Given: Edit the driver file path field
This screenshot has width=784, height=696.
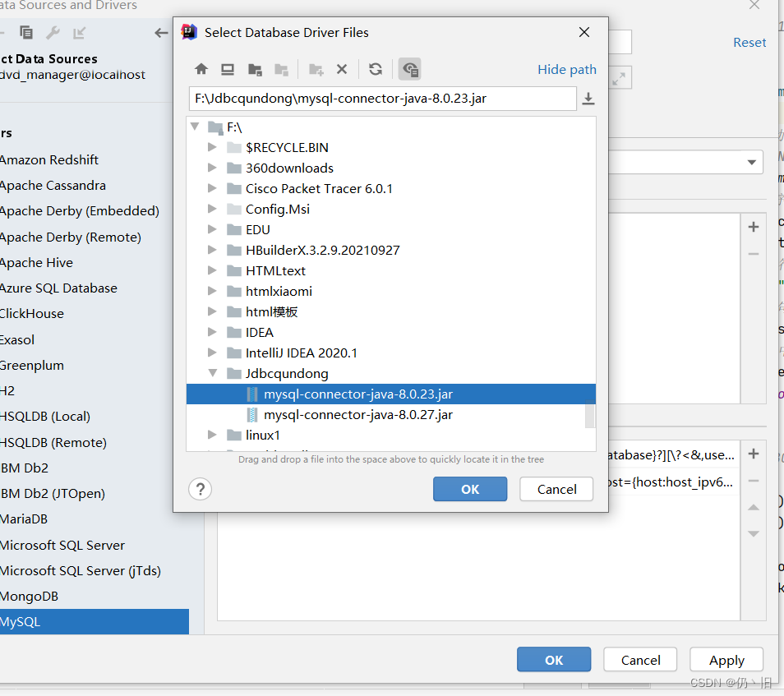Looking at the screenshot, I should pyautogui.click(x=382, y=99).
